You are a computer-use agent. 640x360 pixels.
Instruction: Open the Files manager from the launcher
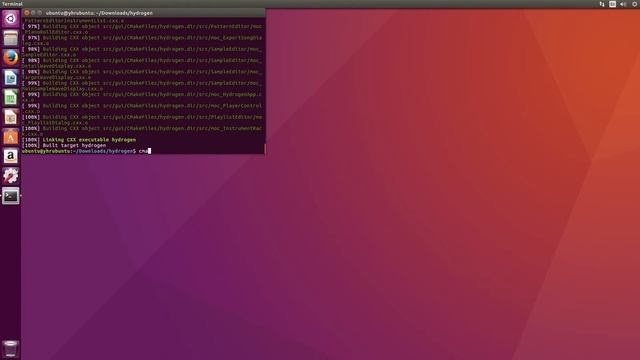pyautogui.click(x=11, y=38)
